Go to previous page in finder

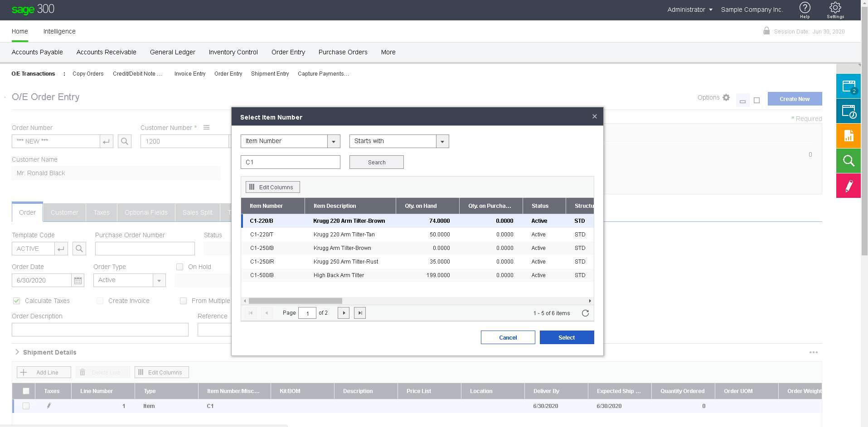pos(267,313)
